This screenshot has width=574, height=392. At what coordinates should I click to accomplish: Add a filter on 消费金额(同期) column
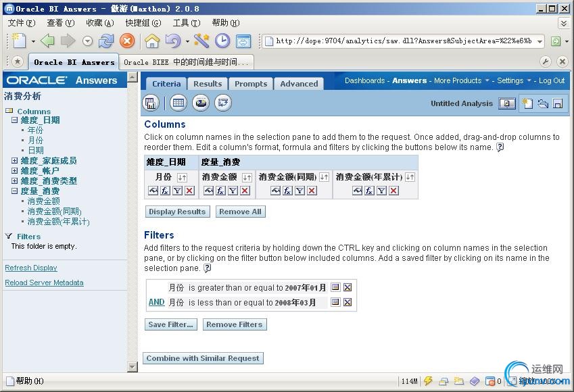300,191
